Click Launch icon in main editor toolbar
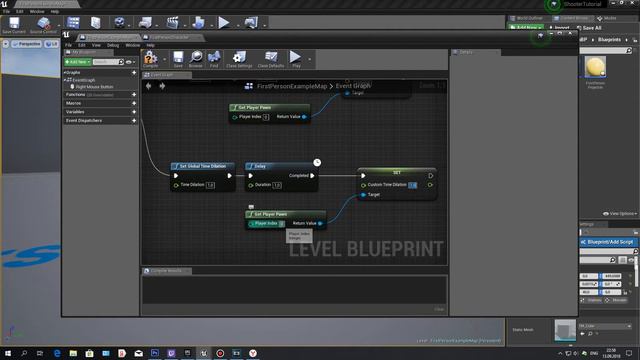Image resolution: width=640 pixels, height=360 pixels. (251, 23)
